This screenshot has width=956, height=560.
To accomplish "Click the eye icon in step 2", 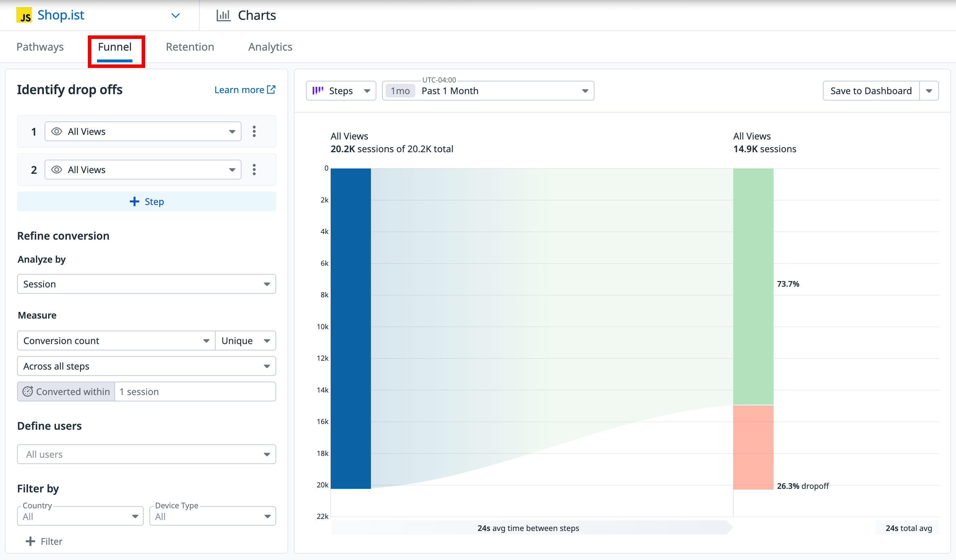I will pyautogui.click(x=57, y=170).
